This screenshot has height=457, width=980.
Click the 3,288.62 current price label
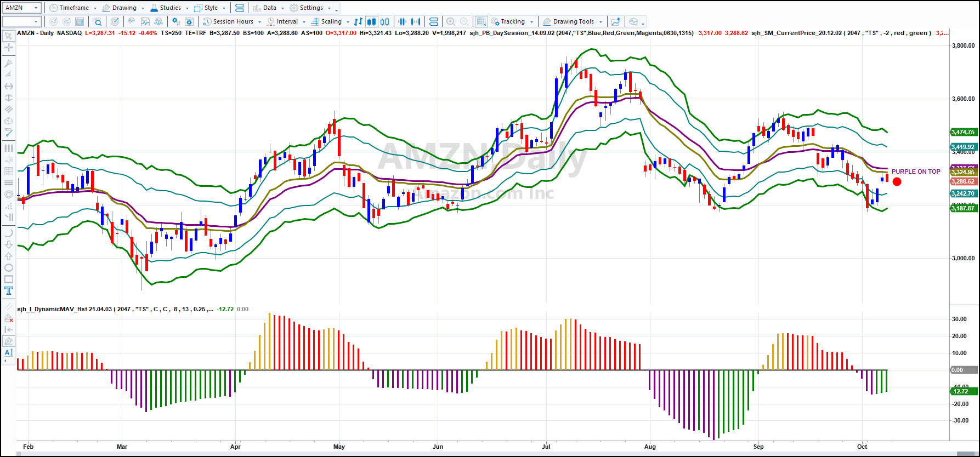pyautogui.click(x=963, y=181)
